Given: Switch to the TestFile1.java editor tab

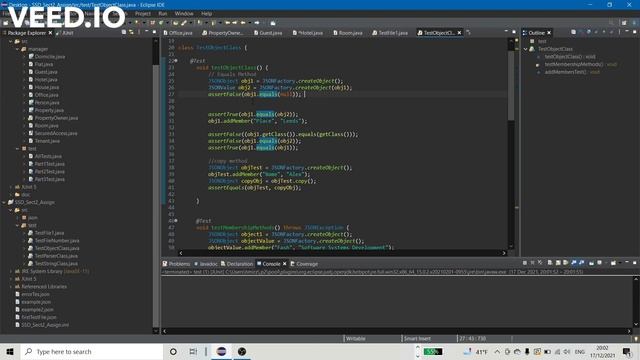Looking at the screenshot, I should pos(390,33).
